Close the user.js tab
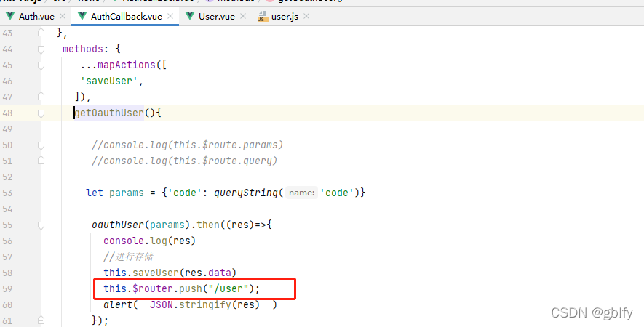 point(306,17)
